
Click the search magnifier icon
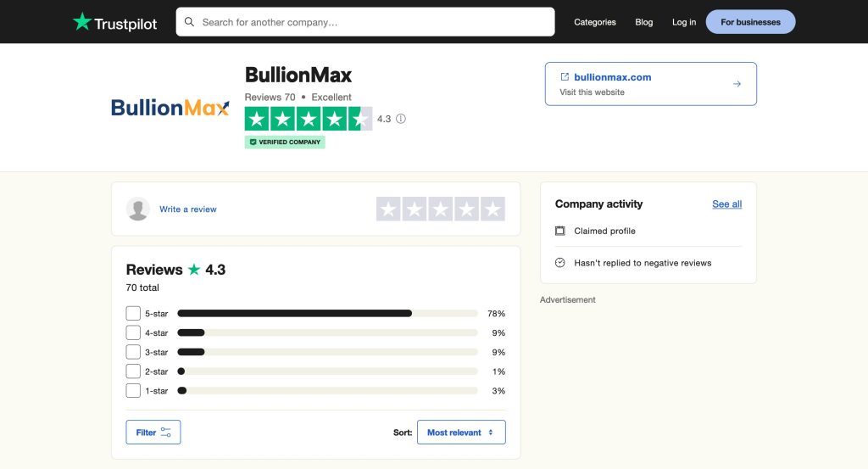coord(189,22)
